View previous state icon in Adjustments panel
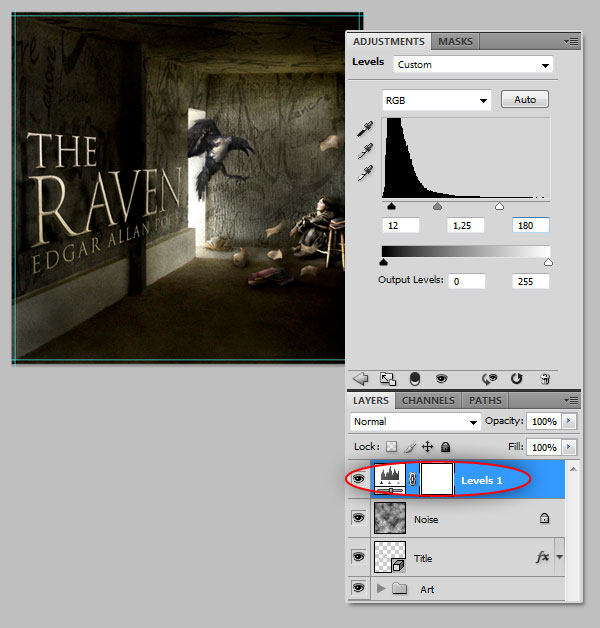The width and height of the screenshot is (600, 628). coord(489,378)
